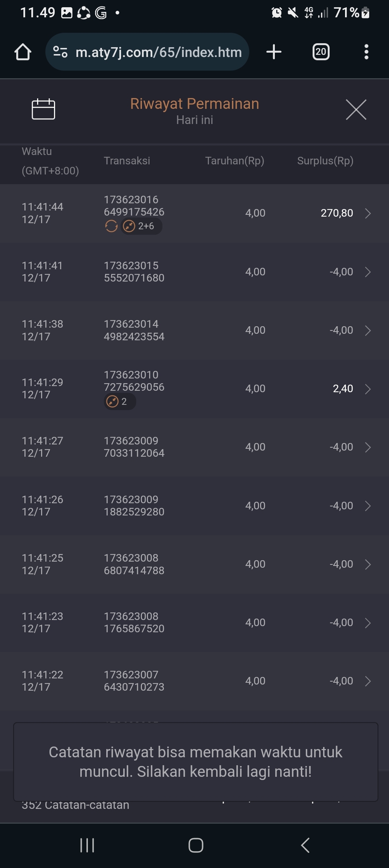
Task: Tap the site settings icon in address bar
Action: [60, 52]
